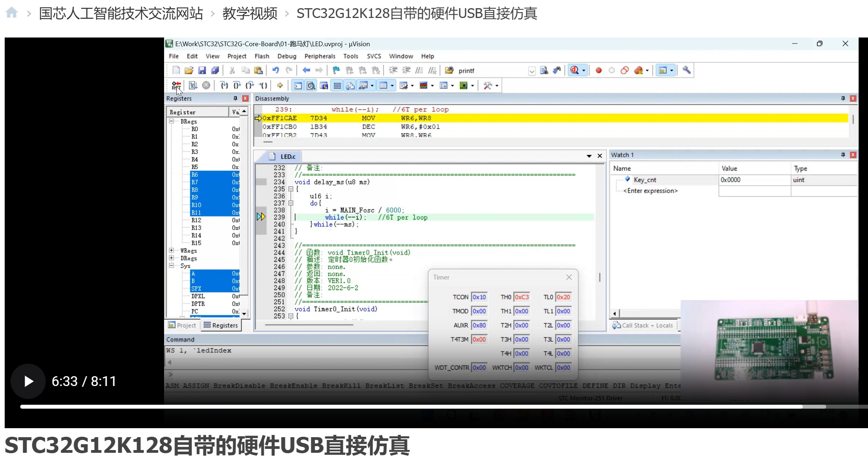Collapse the BRegs tree node
Image resolution: width=868 pixels, height=461 pixels.
click(x=171, y=121)
